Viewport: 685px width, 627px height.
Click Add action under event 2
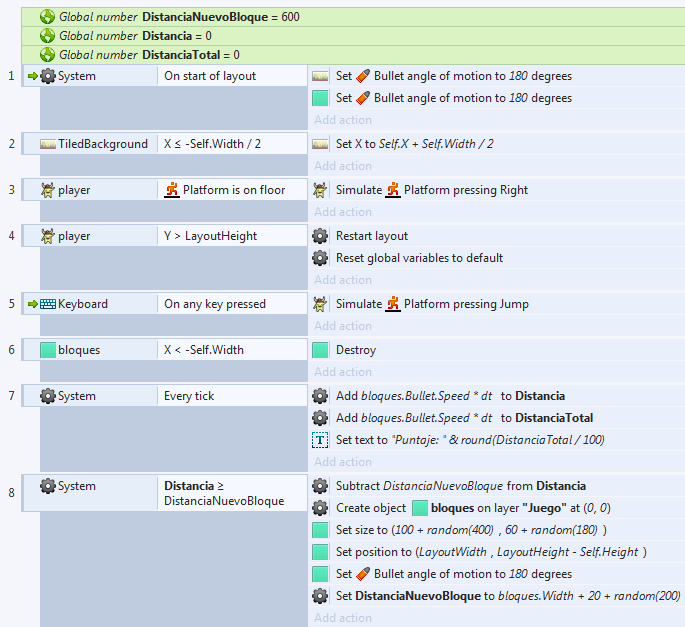point(343,166)
